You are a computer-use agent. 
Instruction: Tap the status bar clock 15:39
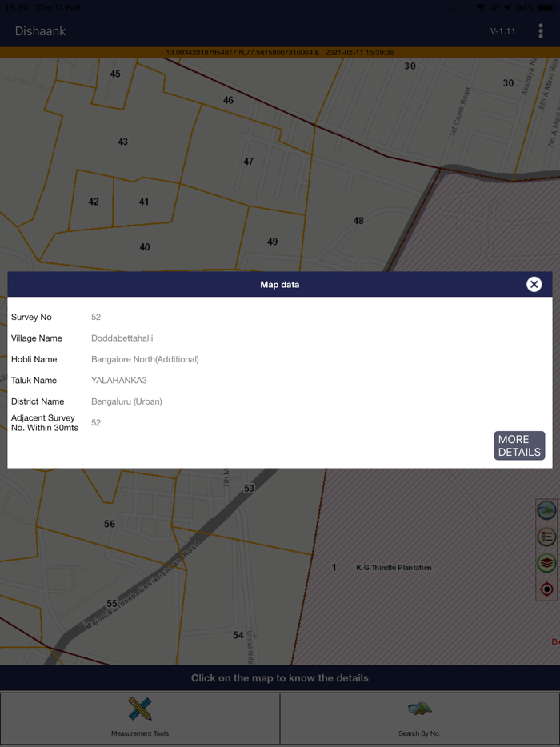[16, 8]
